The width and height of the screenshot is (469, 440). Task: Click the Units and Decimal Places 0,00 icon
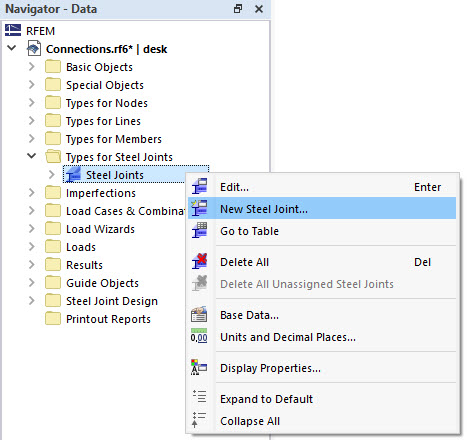199,336
